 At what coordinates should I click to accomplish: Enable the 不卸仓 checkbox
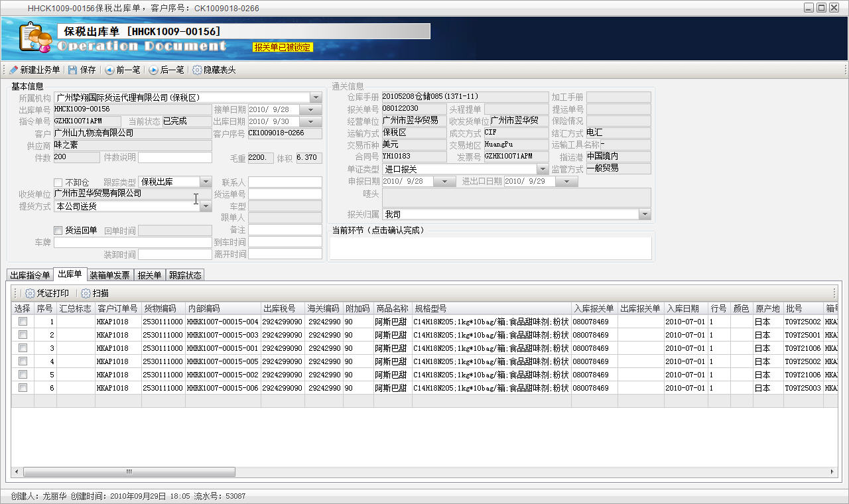tap(58, 182)
